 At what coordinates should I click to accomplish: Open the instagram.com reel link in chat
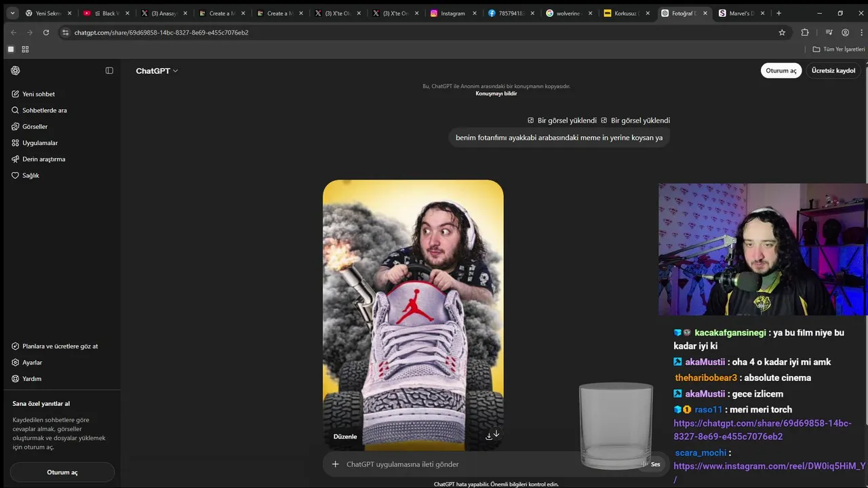(x=769, y=472)
